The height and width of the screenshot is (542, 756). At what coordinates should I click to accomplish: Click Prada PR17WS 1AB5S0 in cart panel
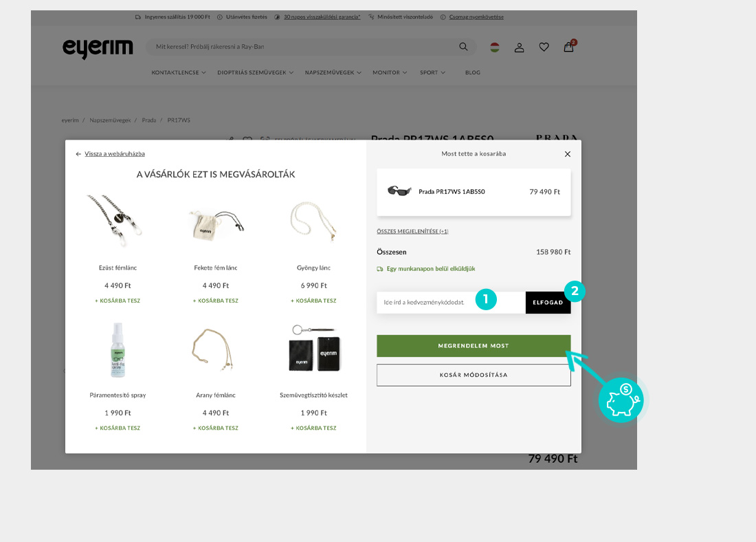(x=452, y=192)
